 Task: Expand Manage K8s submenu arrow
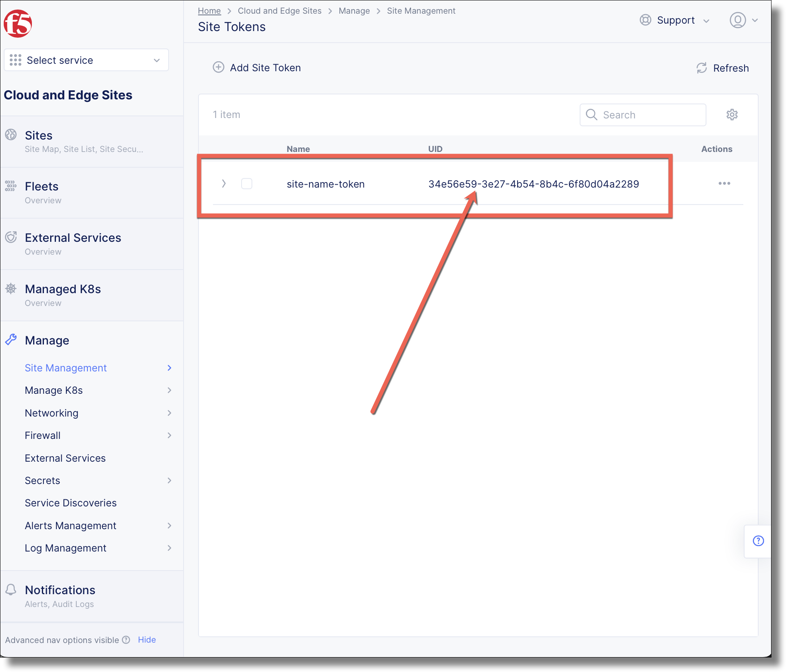(x=169, y=390)
